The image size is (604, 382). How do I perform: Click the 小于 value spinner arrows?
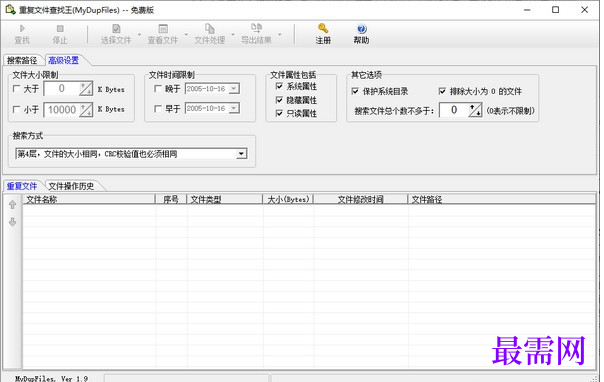(x=86, y=110)
